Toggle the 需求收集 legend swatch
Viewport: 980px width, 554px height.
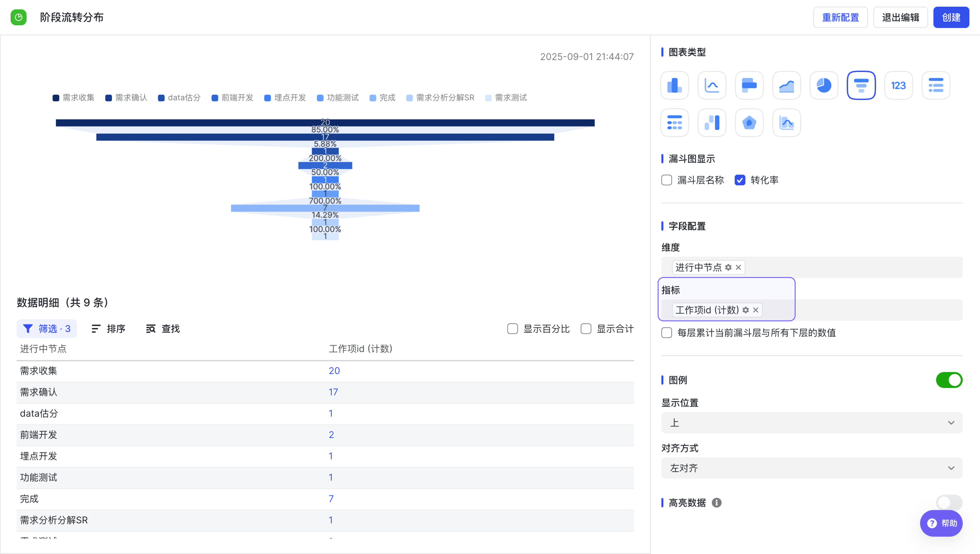(x=56, y=98)
